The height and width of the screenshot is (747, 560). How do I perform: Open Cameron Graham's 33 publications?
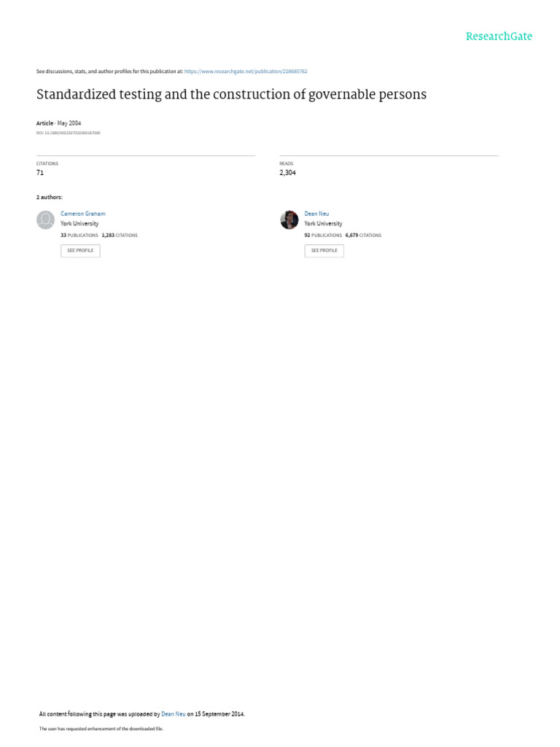coord(79,236)
